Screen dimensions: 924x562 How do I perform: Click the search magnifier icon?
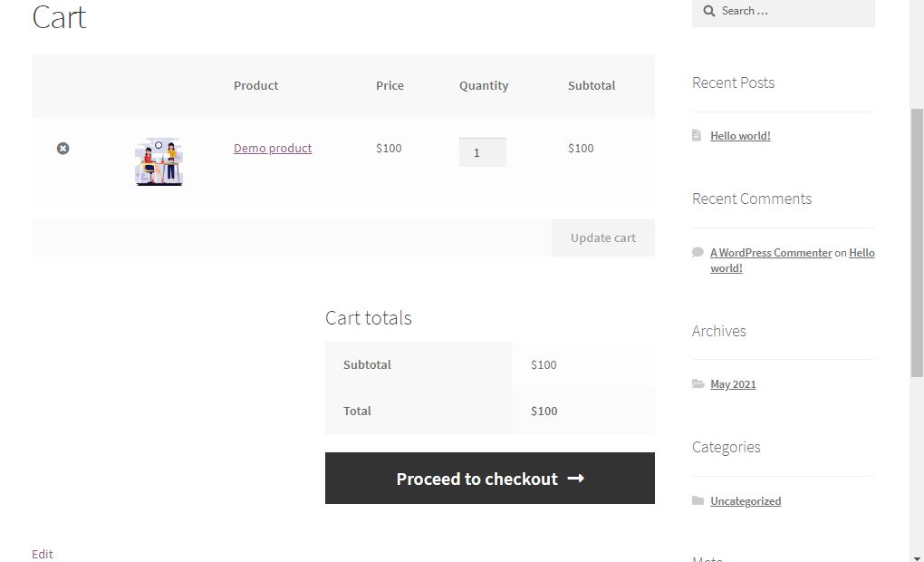(708, 11)
